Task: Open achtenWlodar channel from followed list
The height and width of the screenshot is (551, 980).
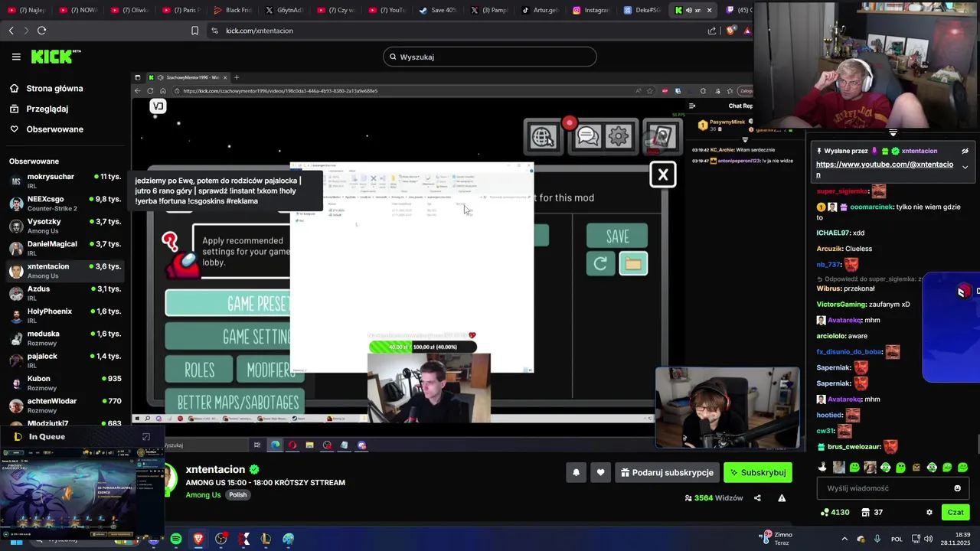Action: click(x=65, y=406)
